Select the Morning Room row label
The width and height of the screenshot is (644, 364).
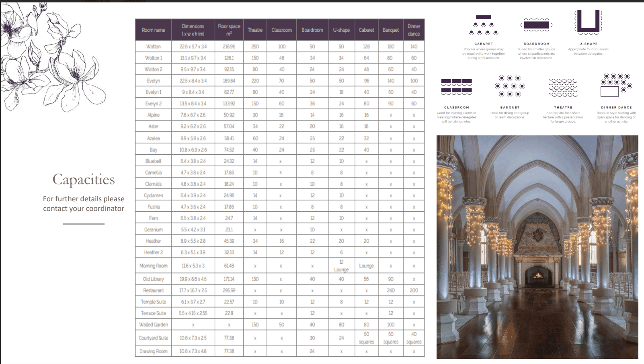point(154,266)
